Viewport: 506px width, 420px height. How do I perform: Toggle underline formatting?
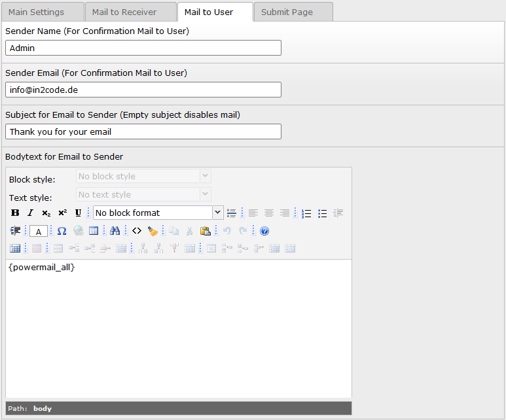[x=78, y=213]
